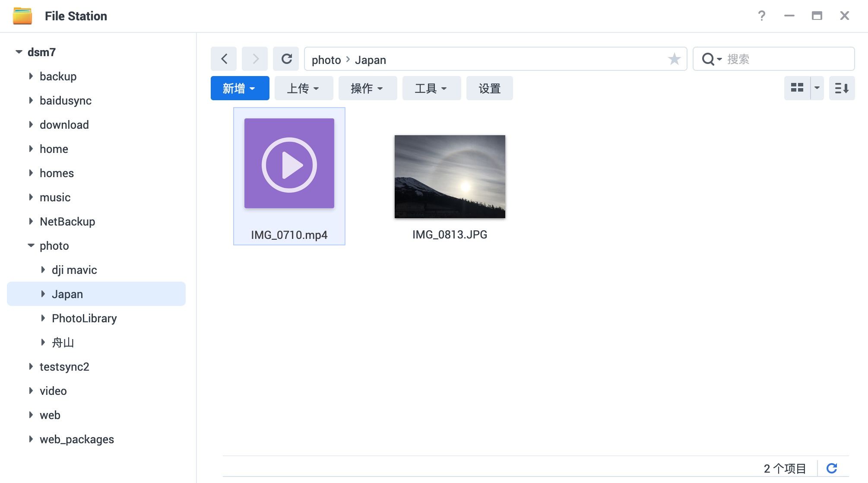Image resolution: width=868 pixels, height=483 pixels.
Task: Select NetBackup in the folder tree
Action: (67, 222)
